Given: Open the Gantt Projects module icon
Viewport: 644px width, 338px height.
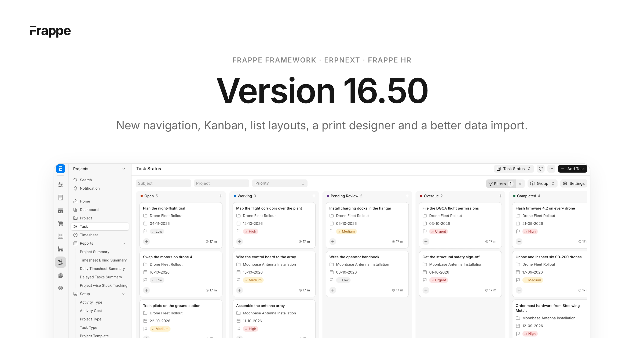Looking at the screenshot, I should [61, 262].
